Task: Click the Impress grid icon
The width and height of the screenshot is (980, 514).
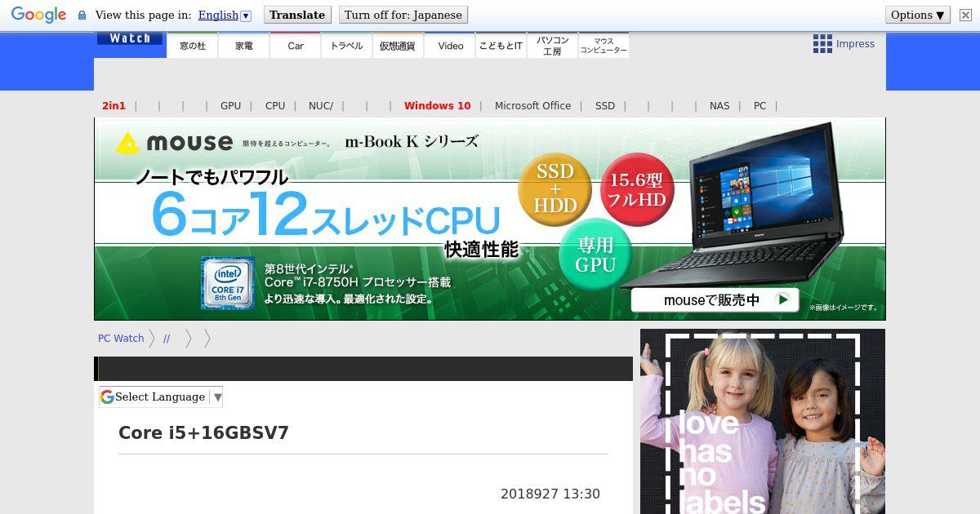Action: [x=822, y=44]
